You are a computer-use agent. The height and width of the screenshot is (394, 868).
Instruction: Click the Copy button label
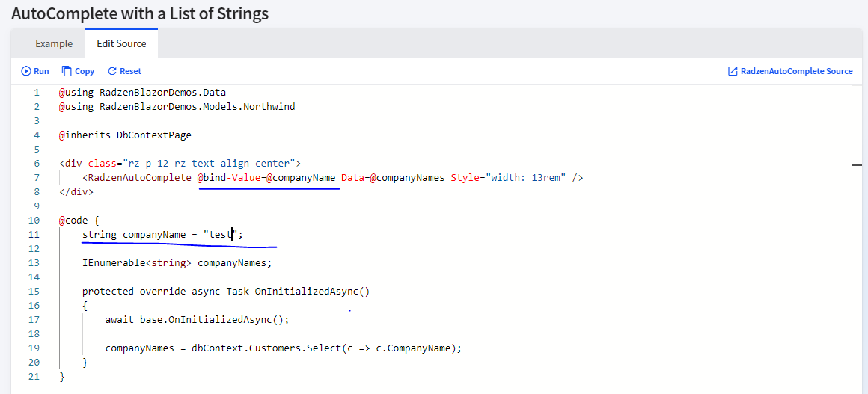[x=85, y=71]
